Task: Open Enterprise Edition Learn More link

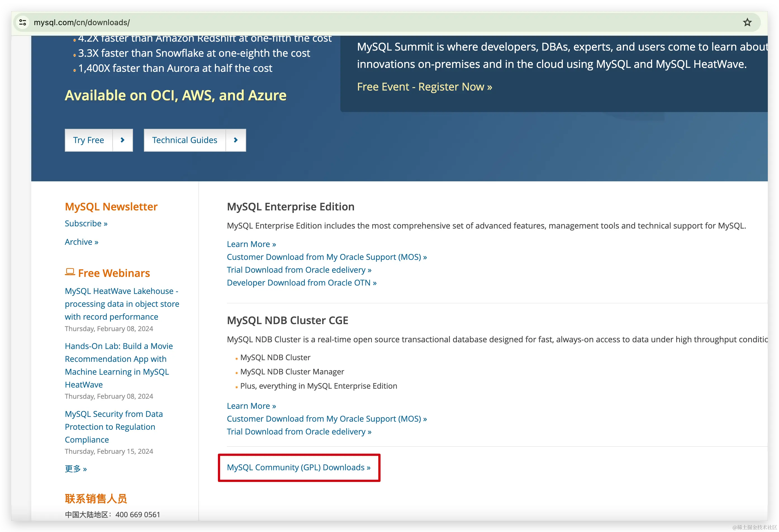Action: pyautogui.click(x=251, y=244)
